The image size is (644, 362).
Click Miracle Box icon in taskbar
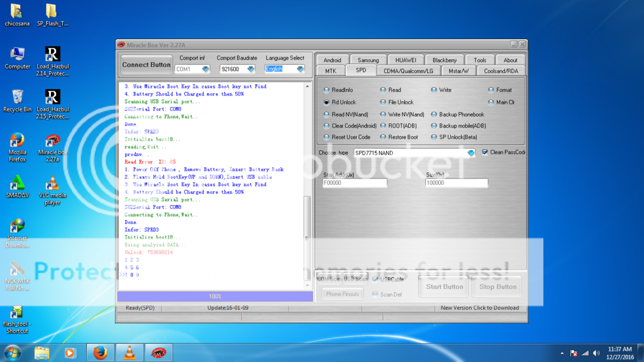(x=158, y=353)
